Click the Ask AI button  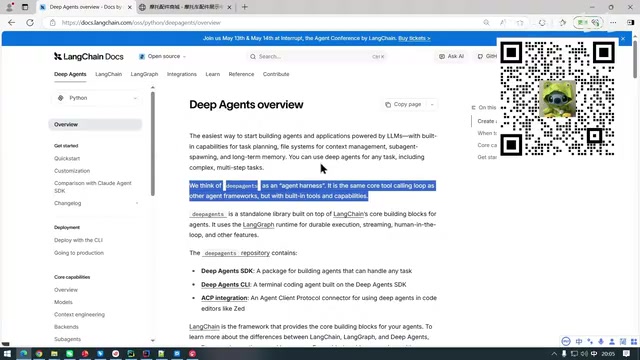pyautogui.click(x=451, y=56)
